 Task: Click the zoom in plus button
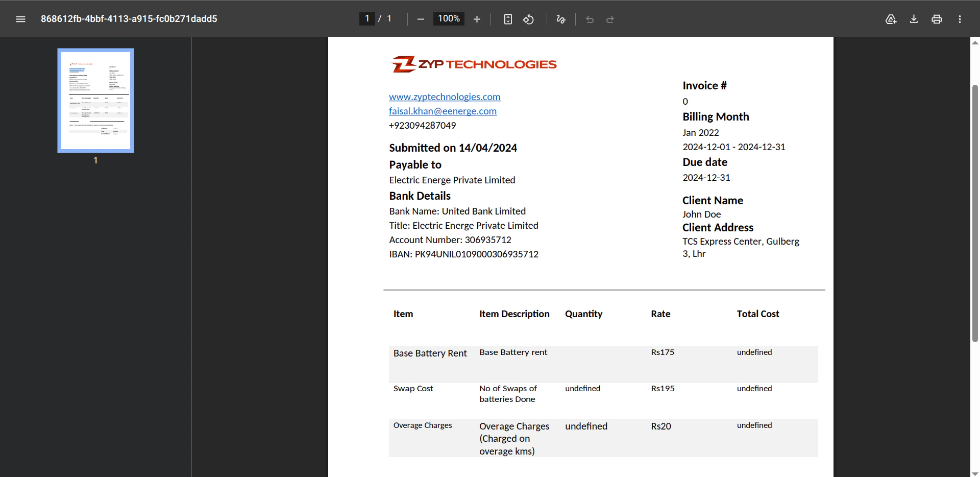tap(477, 19)
